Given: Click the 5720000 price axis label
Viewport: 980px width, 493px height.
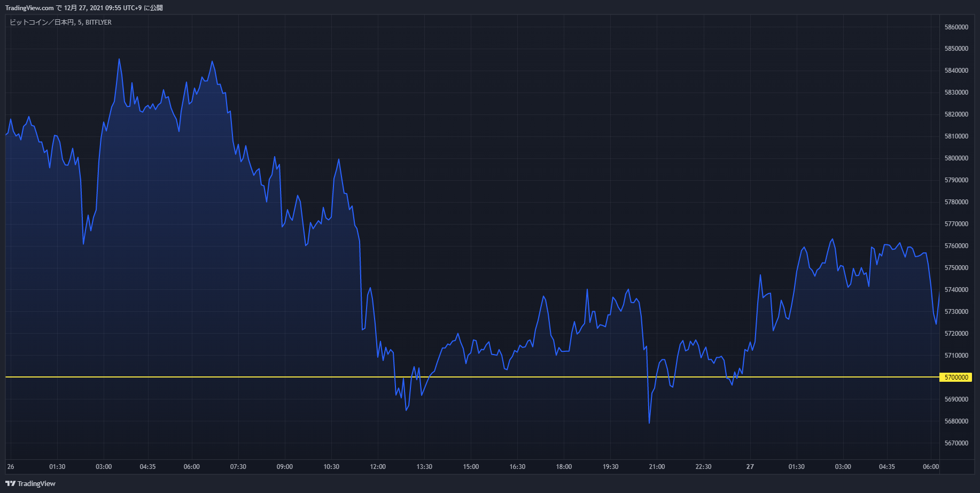Looking at the screenshot, I should pos(956,334).
